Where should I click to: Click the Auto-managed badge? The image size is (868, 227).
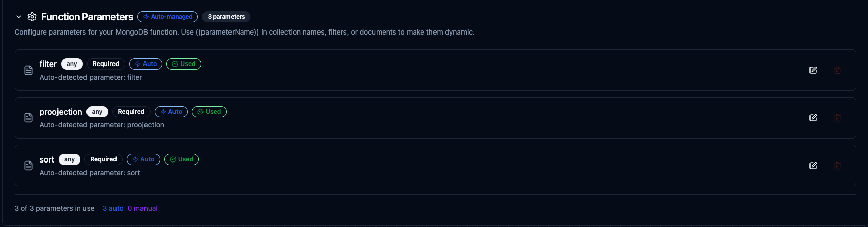(x=167, y=17)
